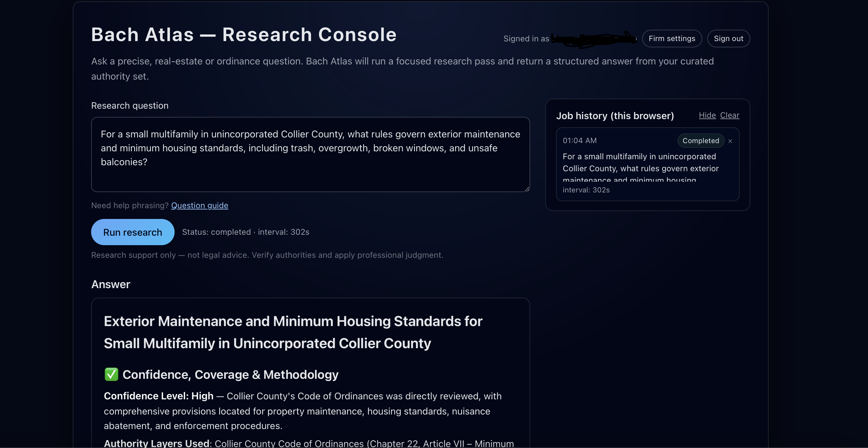Click the Answer section heading

pos(110,284)
